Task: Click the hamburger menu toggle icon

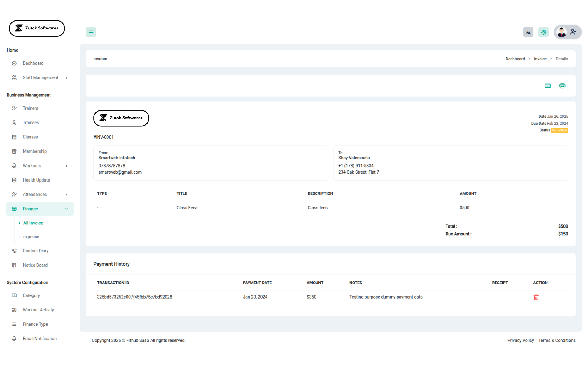Action: pyautogui.click(x=91, y=32)
